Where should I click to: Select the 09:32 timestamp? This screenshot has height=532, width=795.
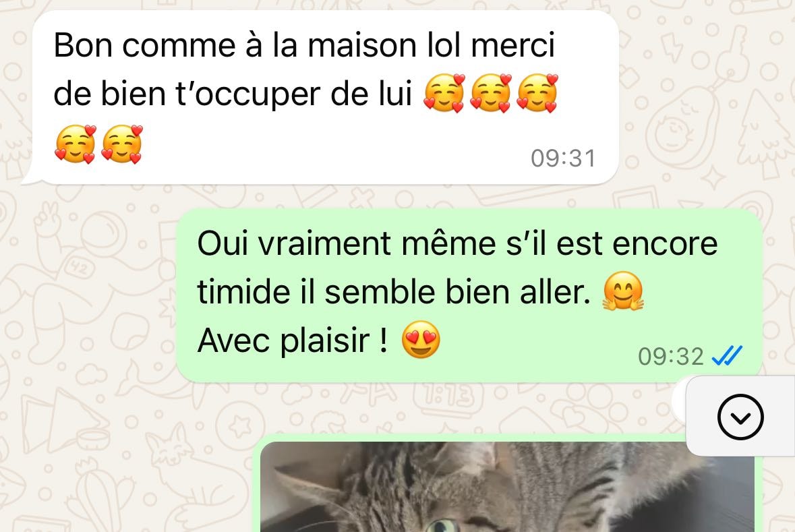(x=671, y=356)
